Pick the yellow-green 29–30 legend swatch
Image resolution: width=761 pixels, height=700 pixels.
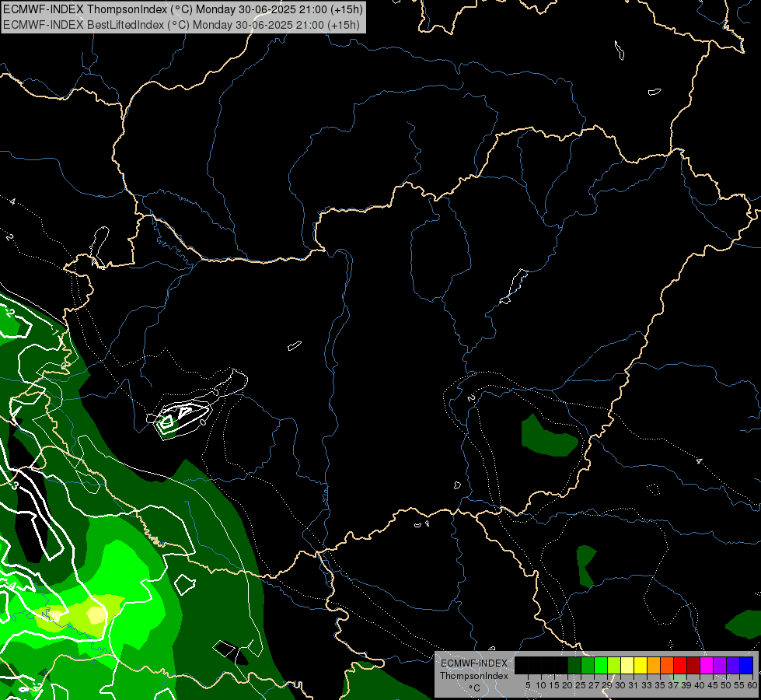pyautogui.click(x=614, y=665)
